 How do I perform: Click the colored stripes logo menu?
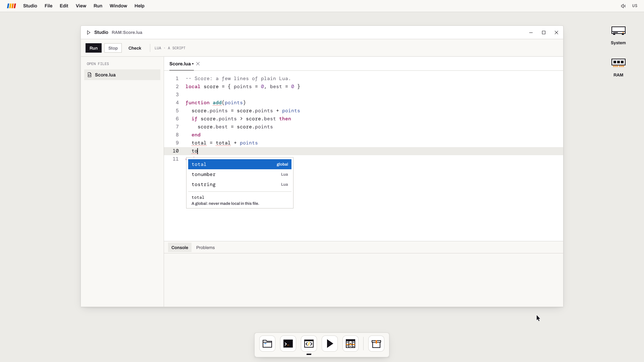tap(11, 6)
